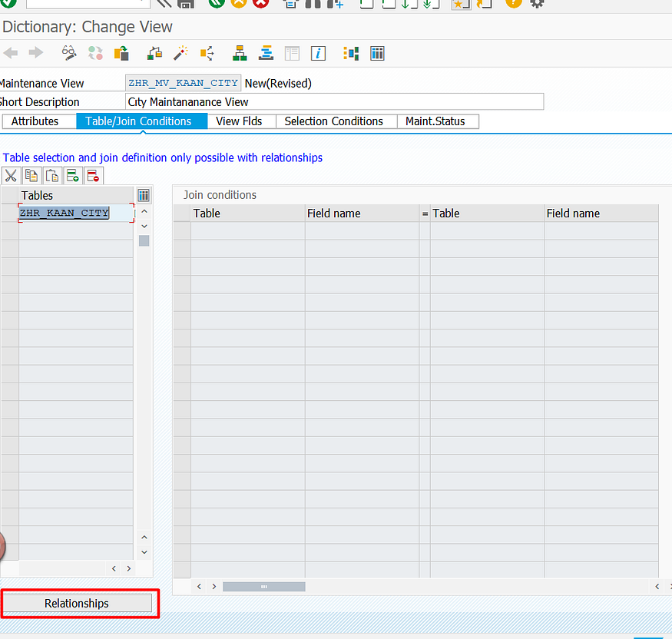
Task: Switch Active/Inactive version icon
Action: pyautogui.click(x=95, y=53)
